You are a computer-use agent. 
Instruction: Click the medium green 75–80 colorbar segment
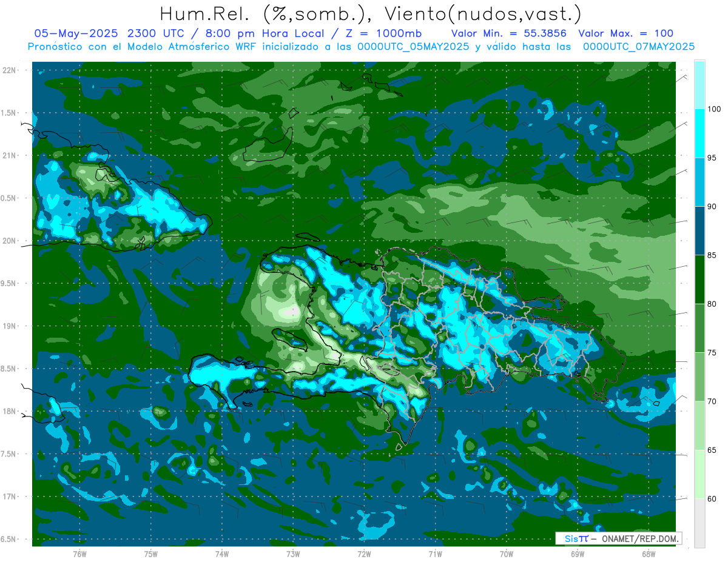pos(699,329)
